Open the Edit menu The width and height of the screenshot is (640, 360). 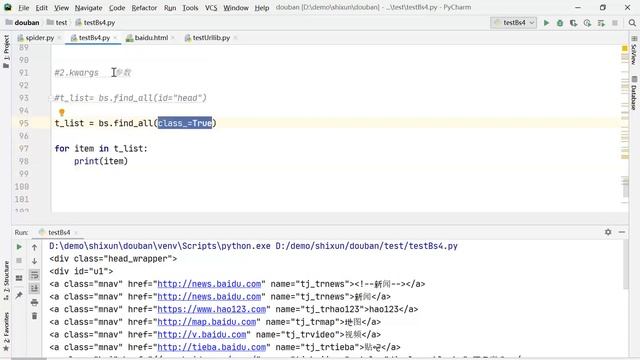(42, 8)
